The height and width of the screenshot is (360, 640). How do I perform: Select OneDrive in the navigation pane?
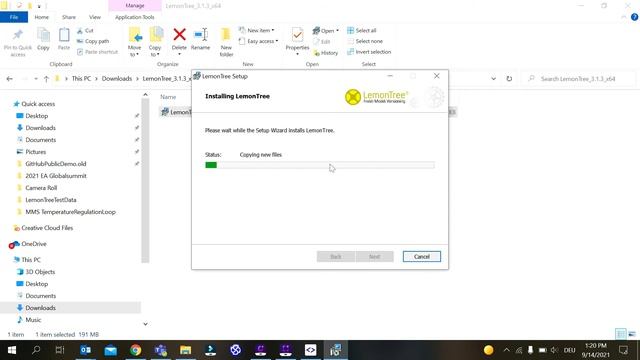(33, 244)
